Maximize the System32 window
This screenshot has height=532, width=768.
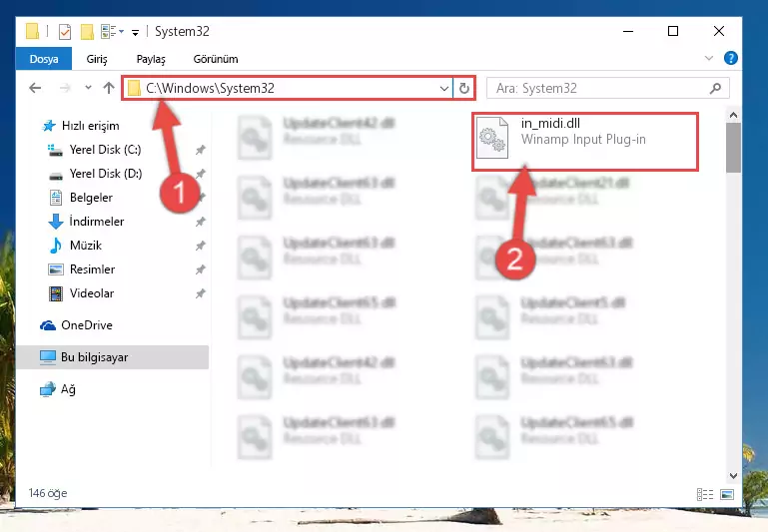tap(673, 31)
